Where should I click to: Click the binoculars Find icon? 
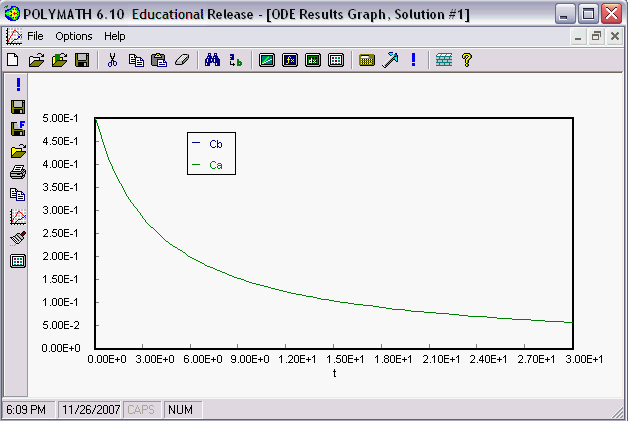(212, 60)
